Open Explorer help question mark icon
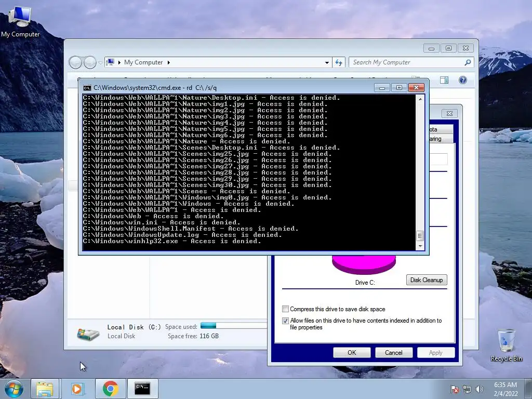 [463, 80]
